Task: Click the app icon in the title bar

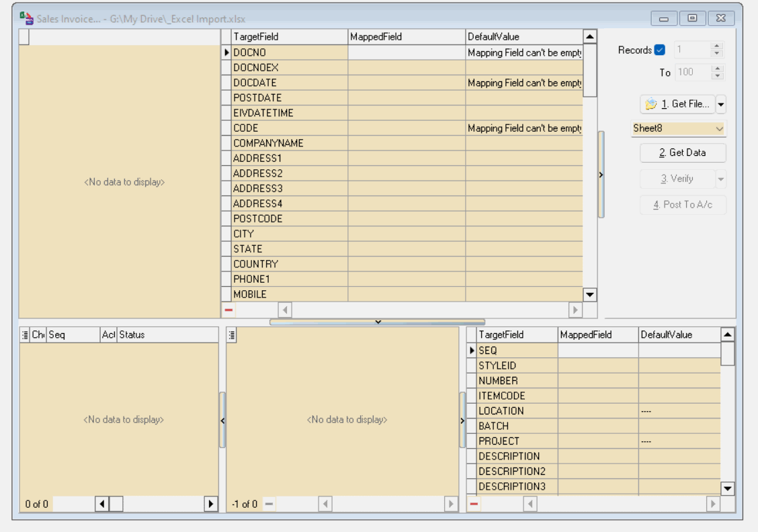Action: pyautogui.click(x=26, y=18)
